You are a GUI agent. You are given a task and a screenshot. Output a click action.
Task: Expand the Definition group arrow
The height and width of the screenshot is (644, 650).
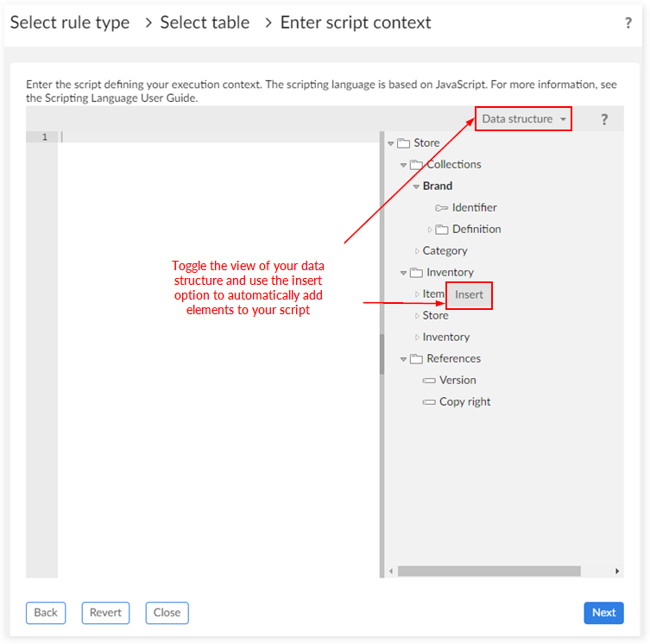[430, 230]
